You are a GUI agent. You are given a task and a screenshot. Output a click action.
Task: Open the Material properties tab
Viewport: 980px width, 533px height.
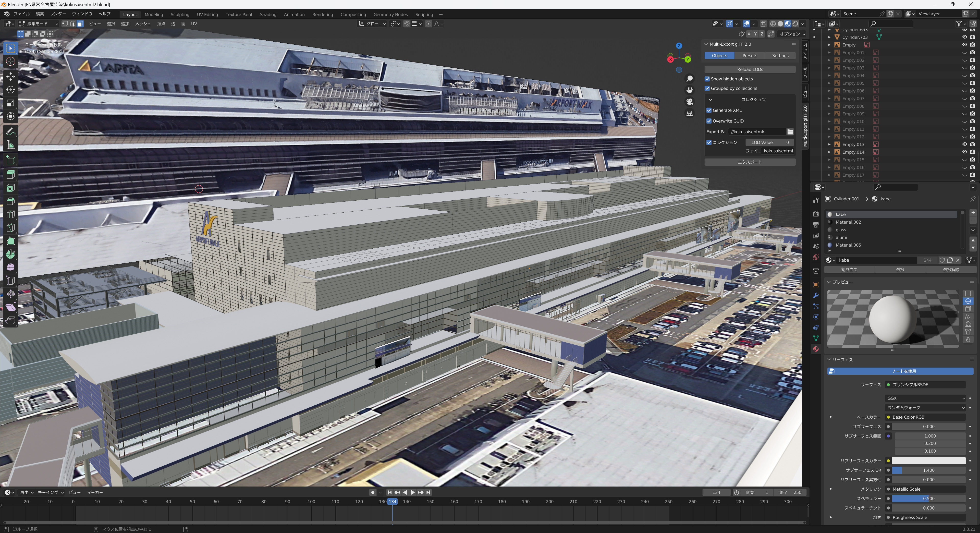coord(816,349)
